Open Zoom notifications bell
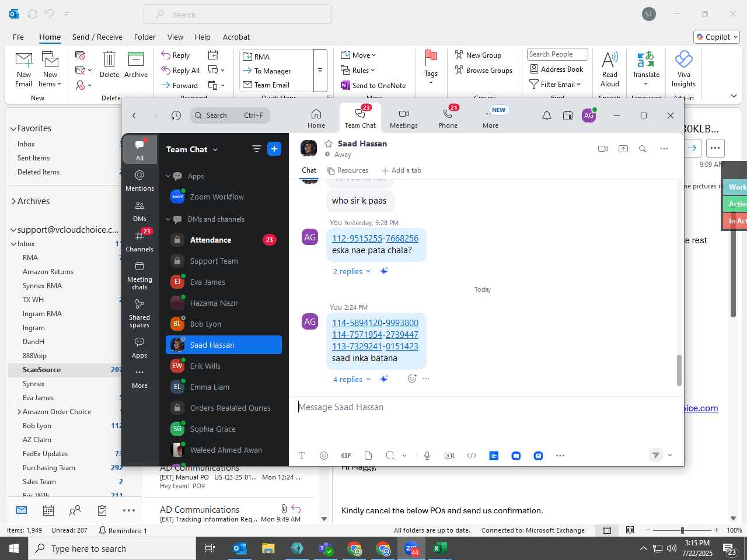747x560 pixels. click(547, 116)
